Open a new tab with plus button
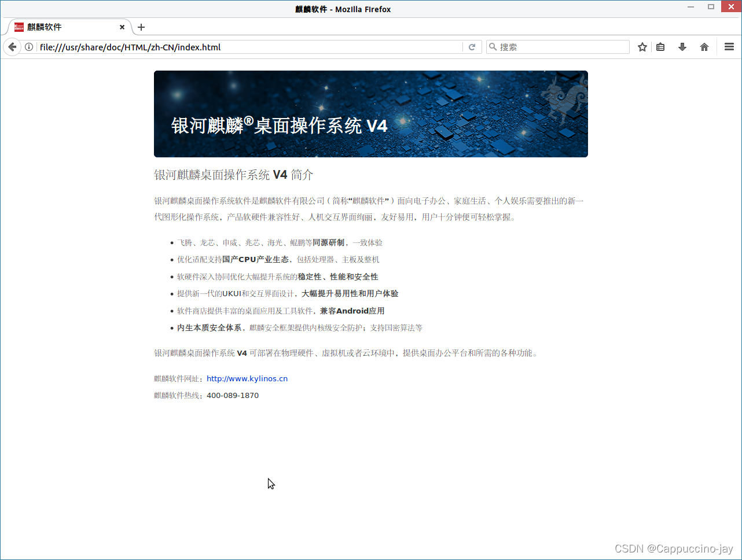Image resolution: width=742 pixels, height=560 pixels. (x=141, y=27)
